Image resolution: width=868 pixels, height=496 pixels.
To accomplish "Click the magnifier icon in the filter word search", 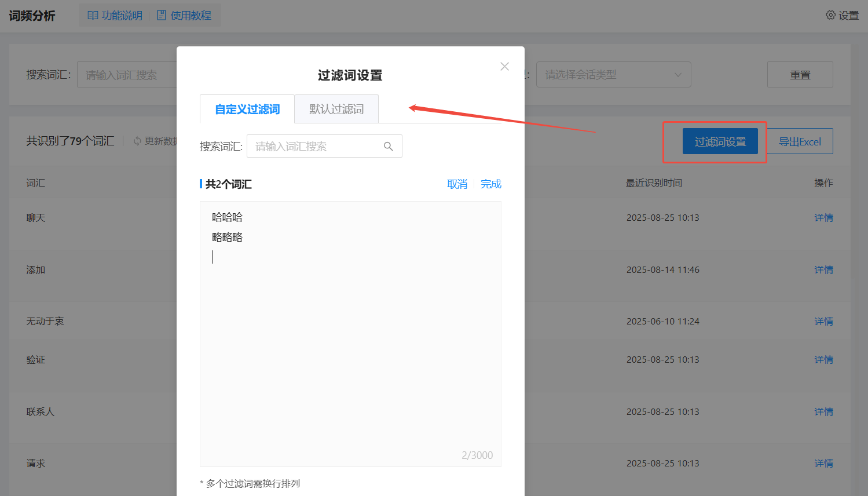I will coord(388,147).
